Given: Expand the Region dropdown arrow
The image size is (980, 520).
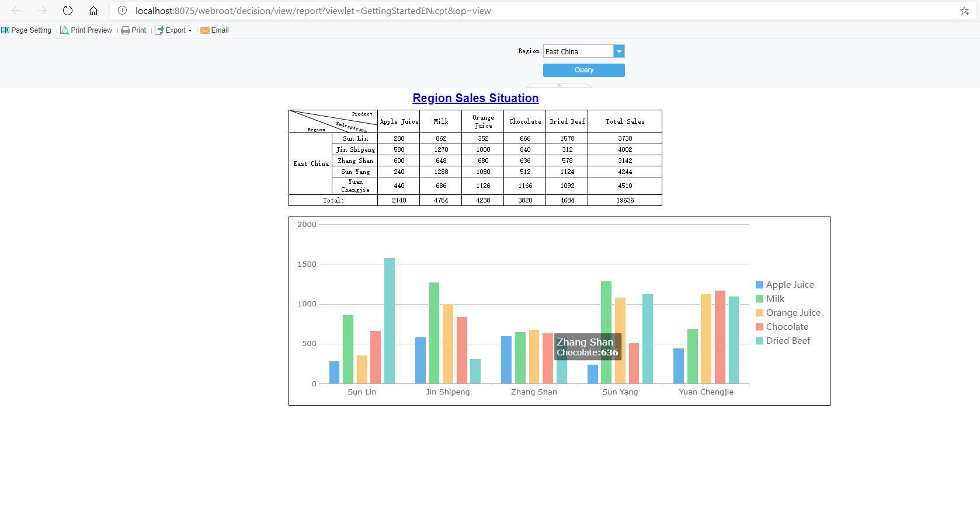Looking at the screenshot, I should (619, 51).
